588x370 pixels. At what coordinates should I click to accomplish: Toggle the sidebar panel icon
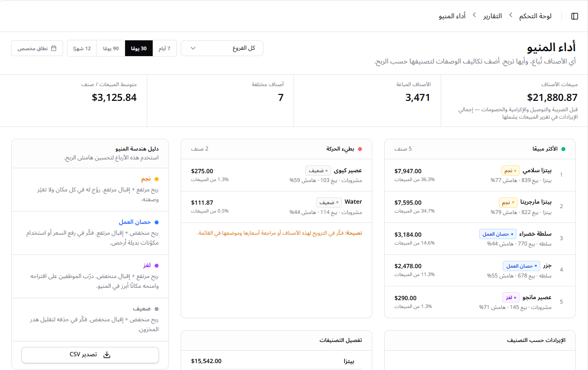[x=575, y=16]
